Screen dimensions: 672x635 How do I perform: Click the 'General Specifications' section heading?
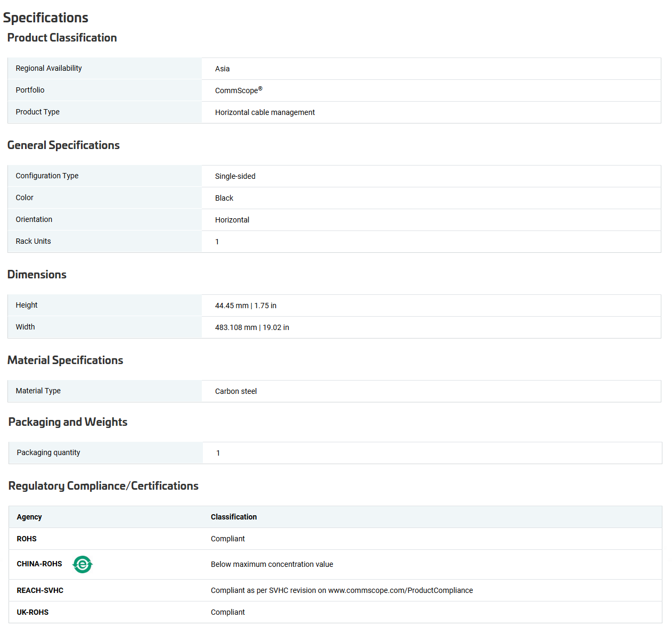[63, 145]
